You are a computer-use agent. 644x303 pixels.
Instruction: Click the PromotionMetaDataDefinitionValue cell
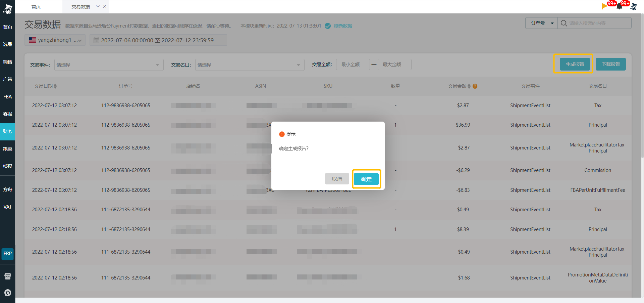pos(598,278)
